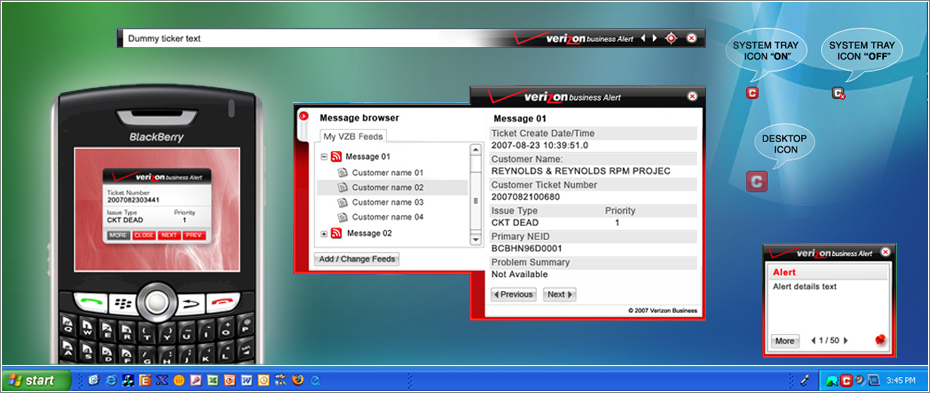Click ticket date 2007-08-23 10:39:51.0

(540, 145)
